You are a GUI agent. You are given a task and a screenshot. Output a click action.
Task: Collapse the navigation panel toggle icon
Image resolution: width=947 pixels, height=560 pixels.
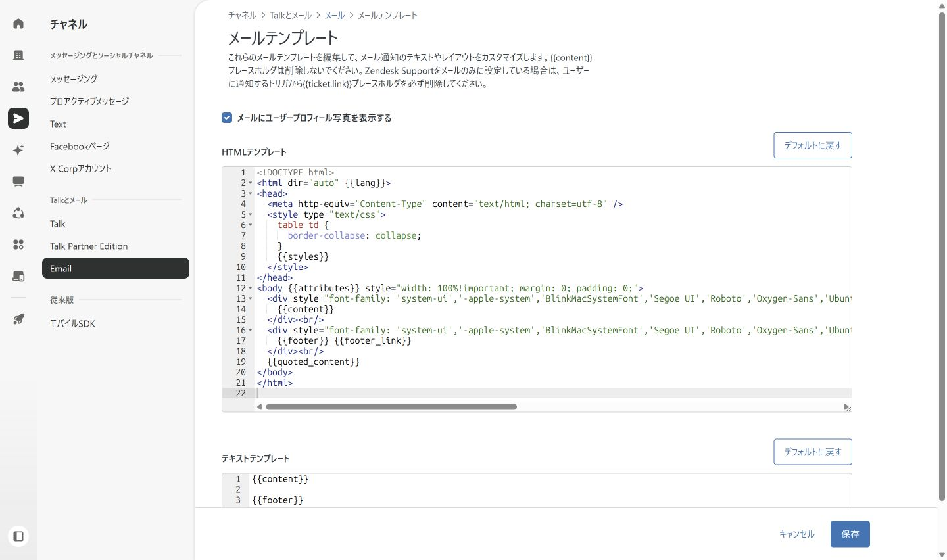(18, 536)
